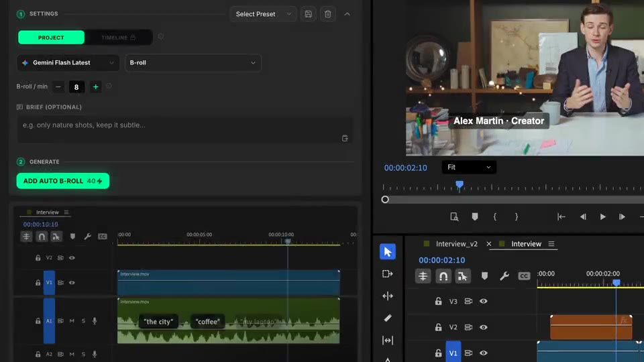Mark Out point with the right brace button
The width and height of the screenshot is (644, 362).
517,217
